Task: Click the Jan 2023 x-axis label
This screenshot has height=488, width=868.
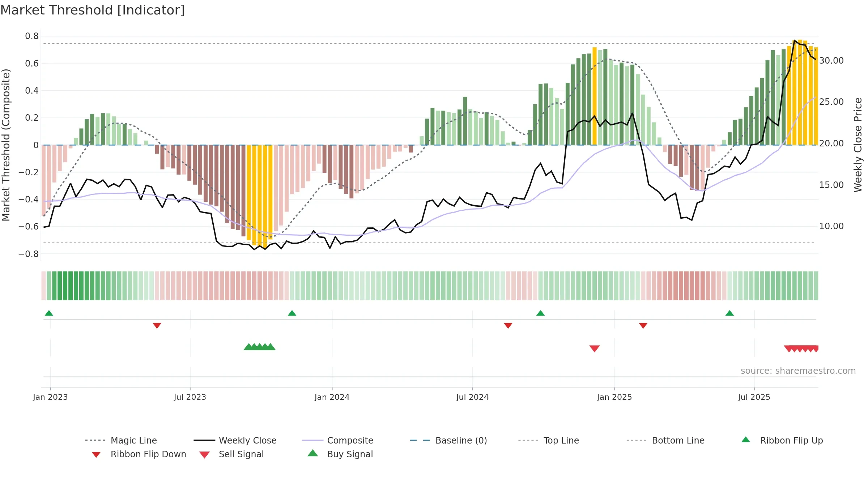Action: tap(50, 397)
